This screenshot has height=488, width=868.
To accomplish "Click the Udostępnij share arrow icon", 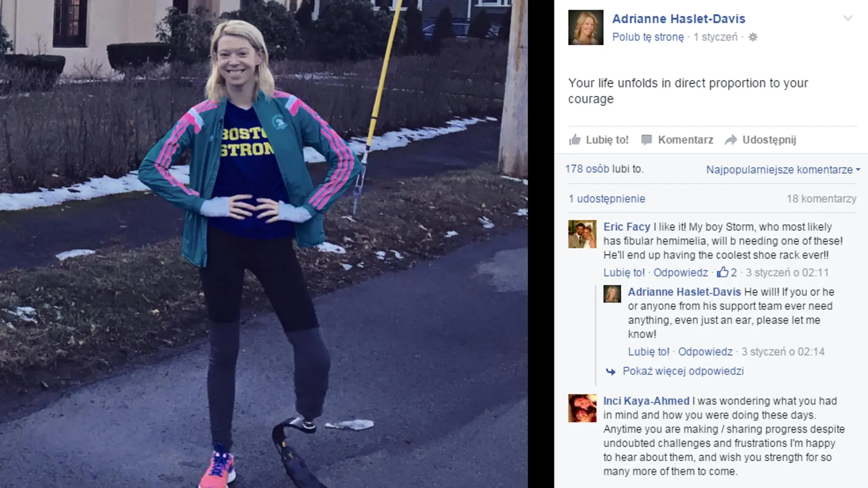I will pyautogui.click(x=731, y=140).
